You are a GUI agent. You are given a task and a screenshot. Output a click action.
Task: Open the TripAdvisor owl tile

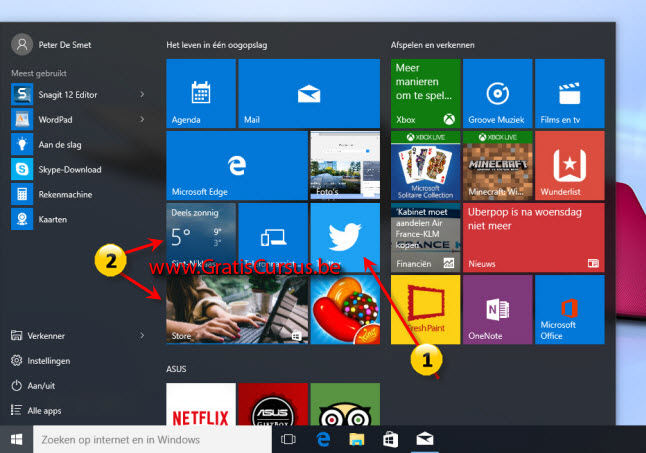[345, 404]
